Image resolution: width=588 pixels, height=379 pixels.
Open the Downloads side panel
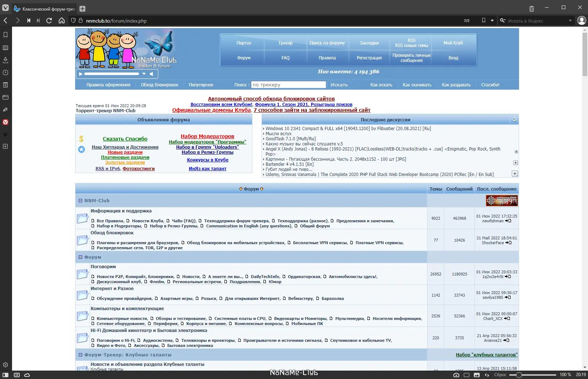[5, 60]
